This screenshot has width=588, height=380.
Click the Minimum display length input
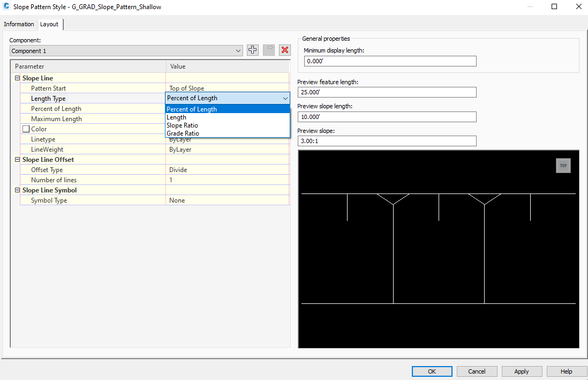389,61
